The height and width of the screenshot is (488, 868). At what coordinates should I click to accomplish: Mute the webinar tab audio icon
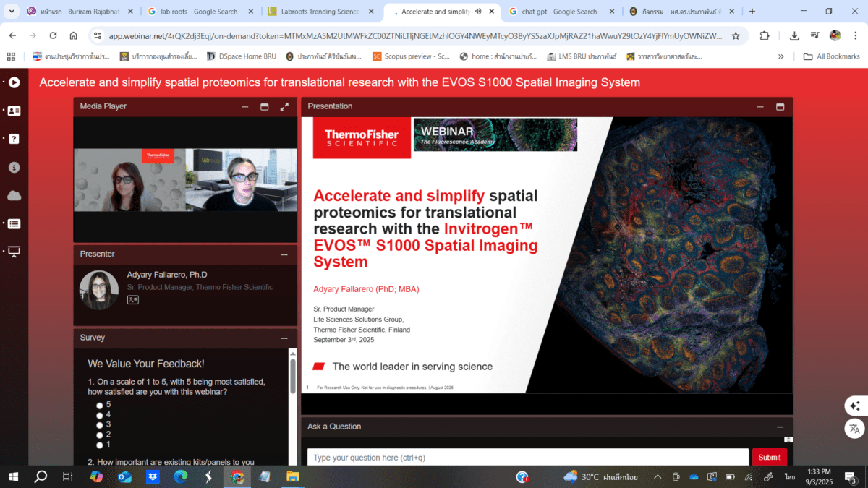pos(478,12)
